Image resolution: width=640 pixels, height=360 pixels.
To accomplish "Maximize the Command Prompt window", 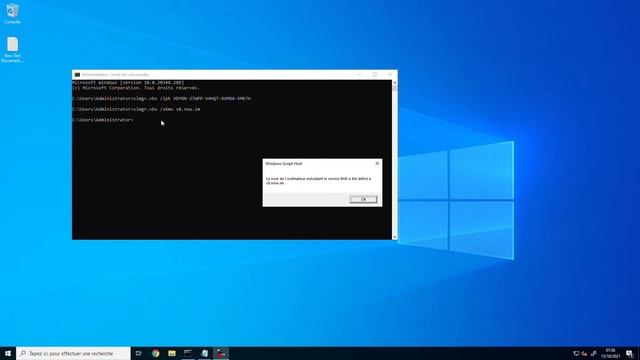I will (375, 75).
